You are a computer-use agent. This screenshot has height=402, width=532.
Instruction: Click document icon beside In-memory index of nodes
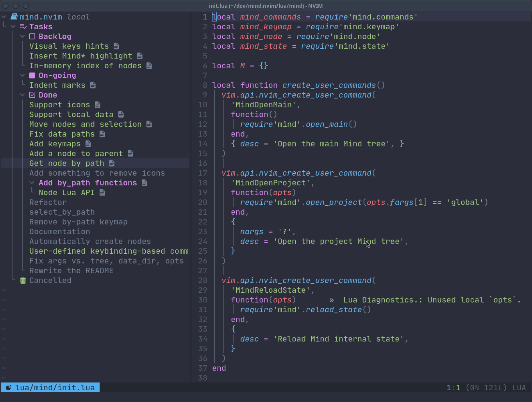click(x=149, y=66)
